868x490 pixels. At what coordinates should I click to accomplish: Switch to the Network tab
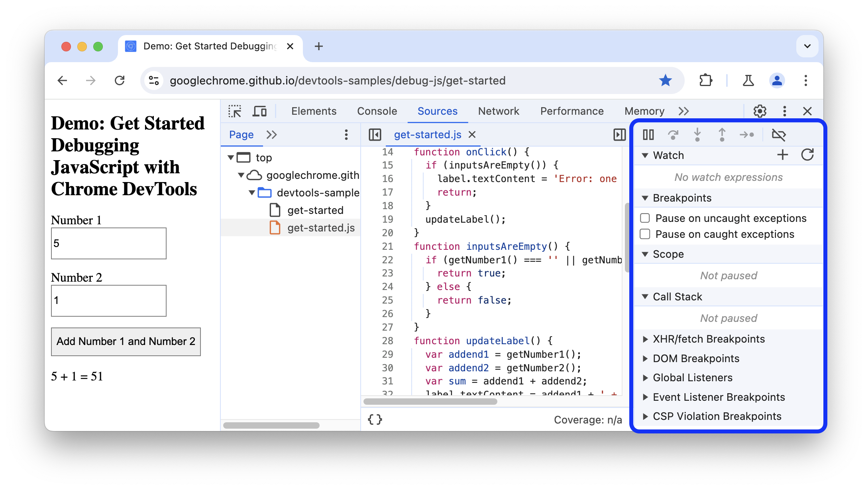499,110
